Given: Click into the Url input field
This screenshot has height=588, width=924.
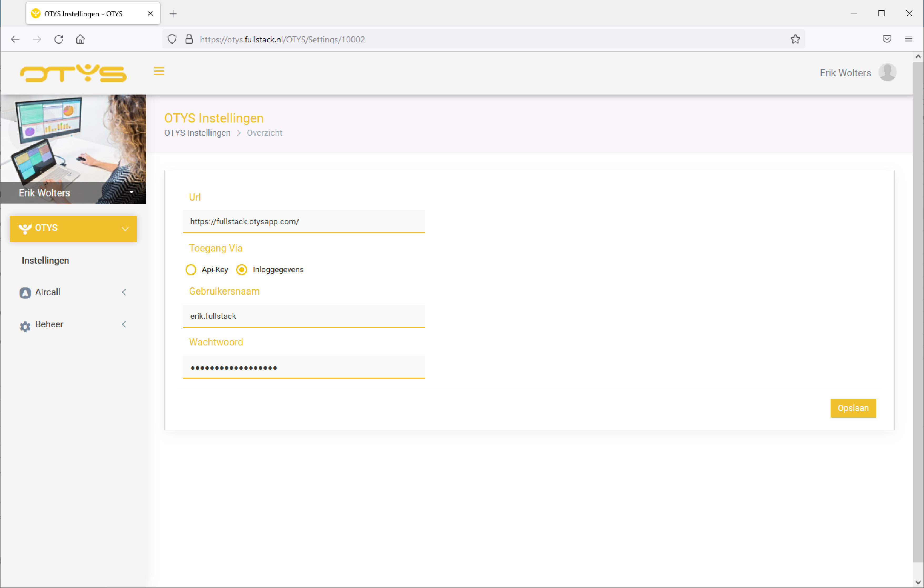Looking at the screenshot, I should [x=303, y=222].
